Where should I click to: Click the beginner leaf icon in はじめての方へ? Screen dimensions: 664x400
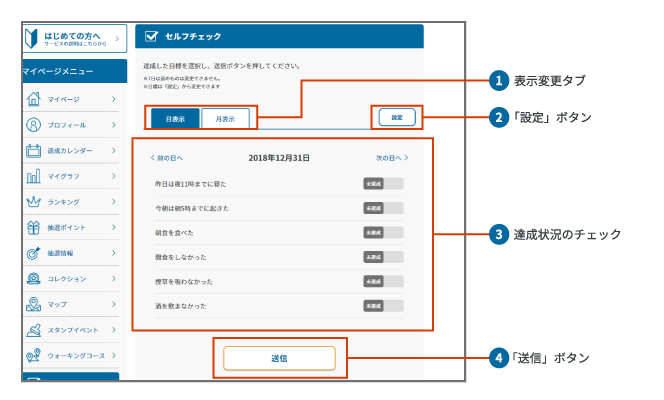31,39
